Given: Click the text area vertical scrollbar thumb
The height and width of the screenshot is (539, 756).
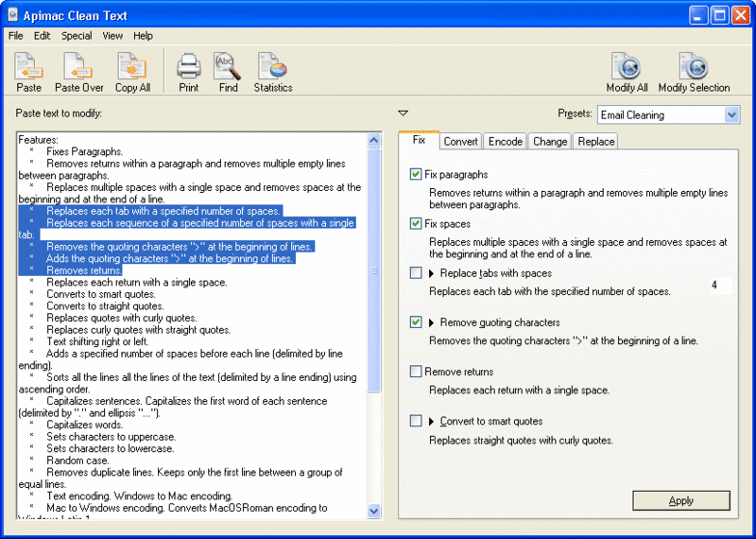Looking at the screenshot, I should pos(374,270).
